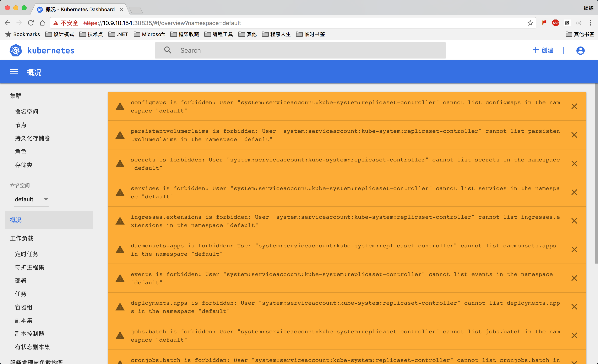Screen dimensions: 598x364
Task: Open the 其他书签 bookmarks folder
Action: [x=580, y=34]
